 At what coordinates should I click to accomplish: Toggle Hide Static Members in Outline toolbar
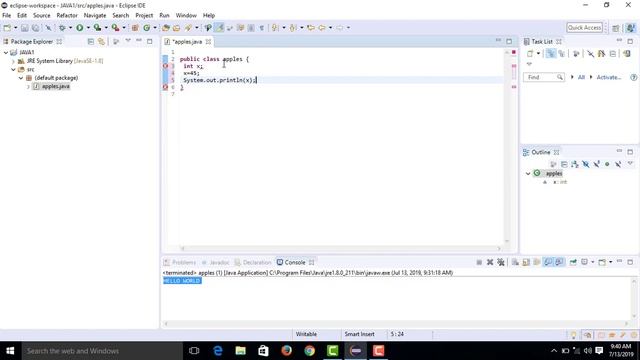point(597,164)
